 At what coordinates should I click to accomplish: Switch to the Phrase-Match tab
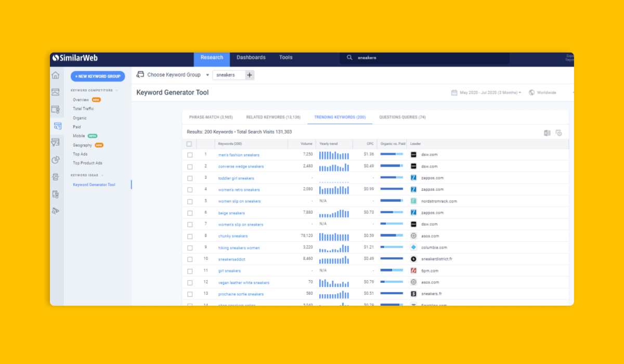211,118
